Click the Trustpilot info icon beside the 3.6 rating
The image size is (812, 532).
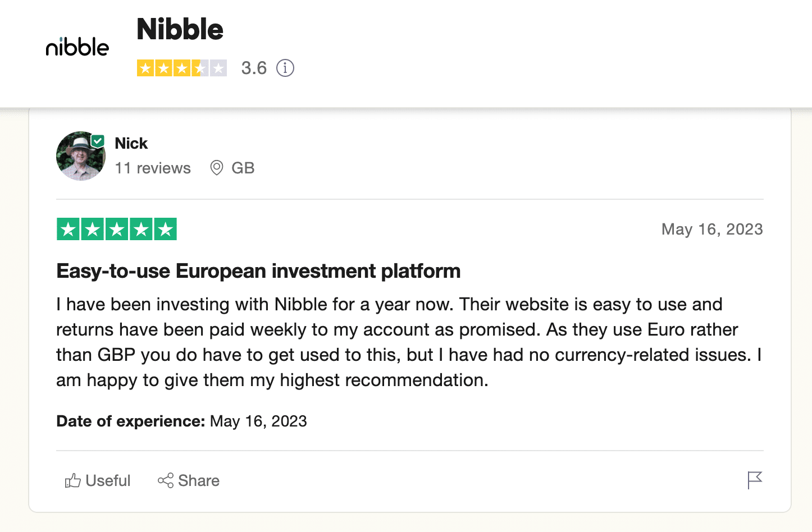coord(285,68)
